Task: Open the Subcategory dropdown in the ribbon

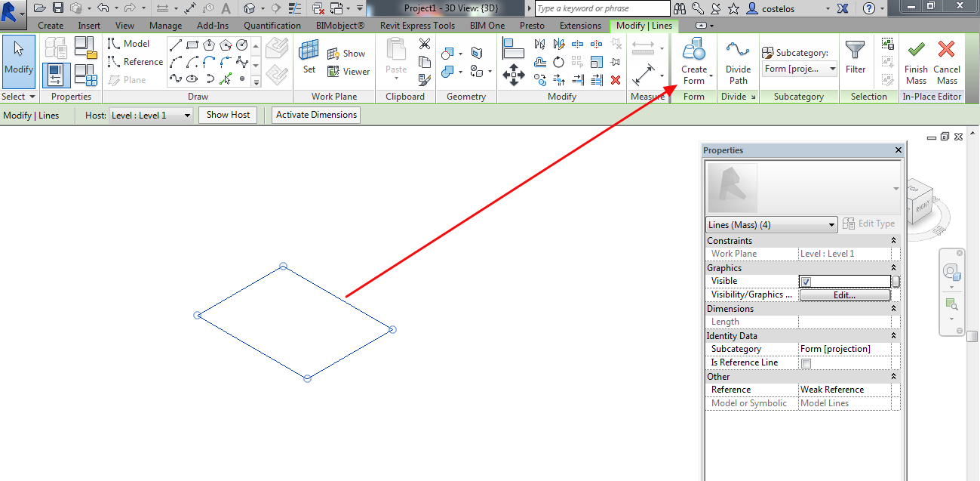Action: pyautogui.click(x=832, y=68)
